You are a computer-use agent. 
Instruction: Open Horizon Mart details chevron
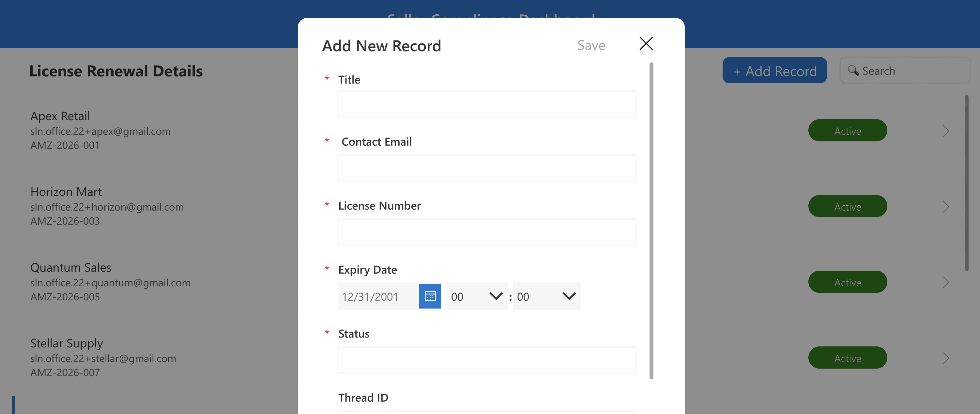(x=946, y=207)
